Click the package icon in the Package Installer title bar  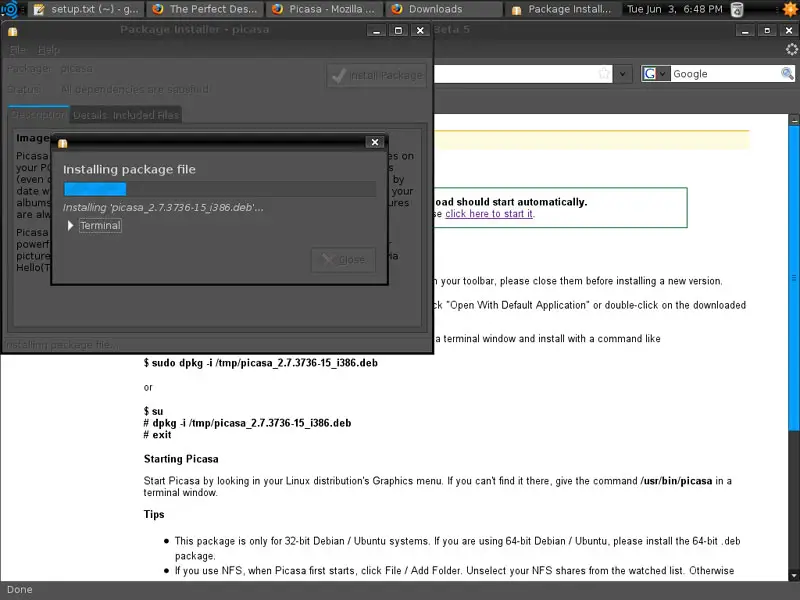click(x=13, y=30)
